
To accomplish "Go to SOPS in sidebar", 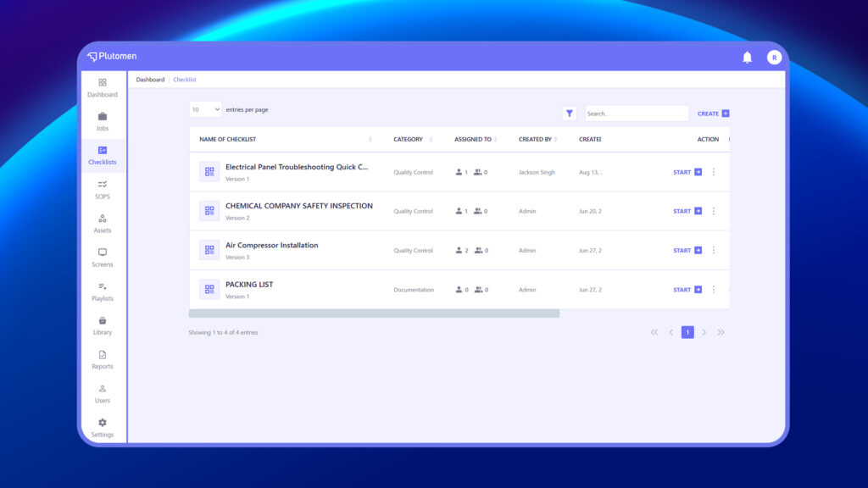I will (103, 190).
